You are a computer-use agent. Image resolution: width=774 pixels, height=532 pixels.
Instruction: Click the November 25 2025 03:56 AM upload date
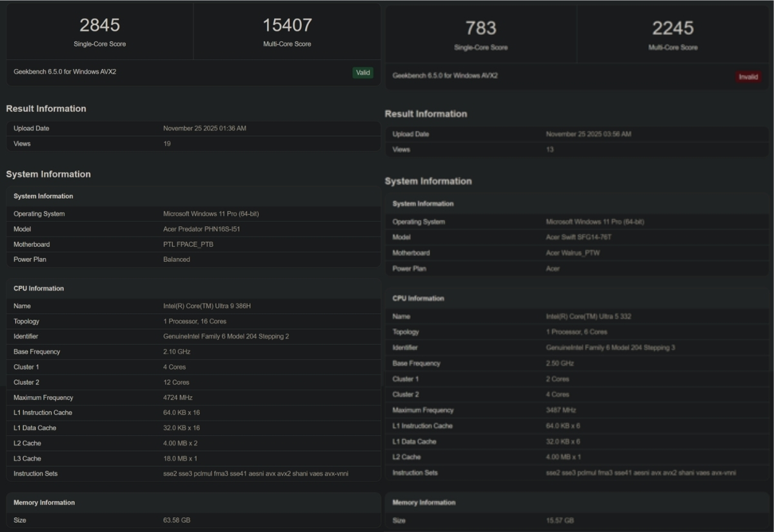(x=588, y=134)
